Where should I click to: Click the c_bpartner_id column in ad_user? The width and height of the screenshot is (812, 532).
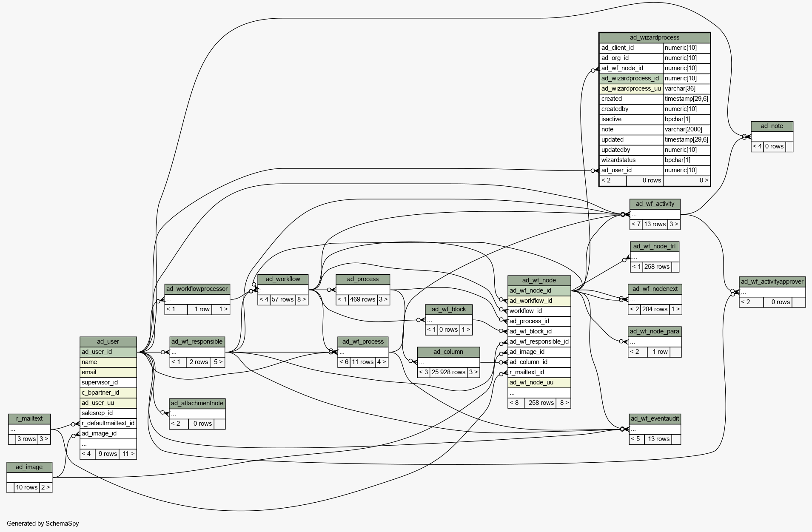108,393
